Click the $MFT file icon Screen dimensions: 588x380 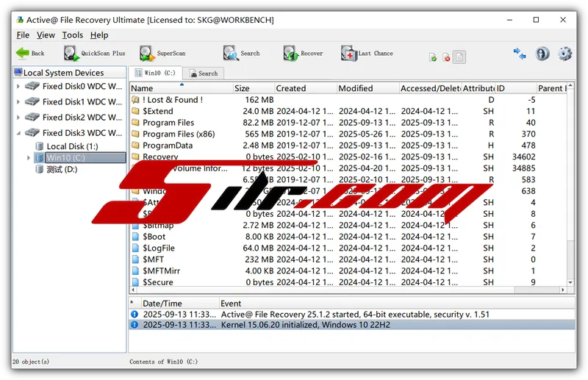click(135, 259)
